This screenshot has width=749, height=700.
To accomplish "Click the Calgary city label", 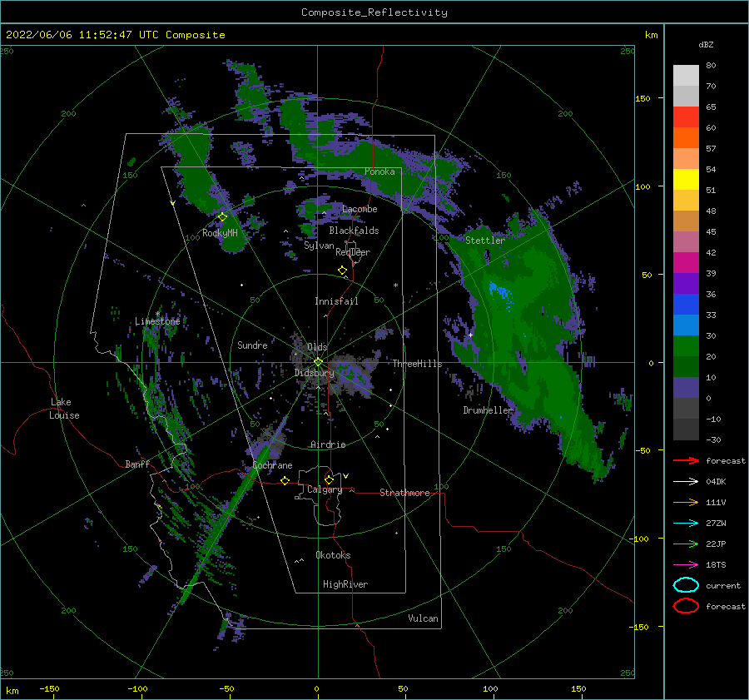I will (325, 489).
